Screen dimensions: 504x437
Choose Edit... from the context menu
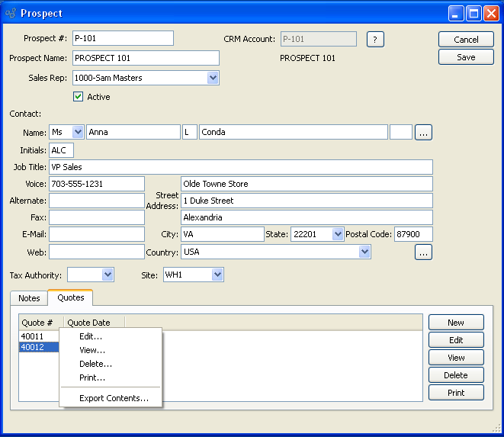[91, 336]
